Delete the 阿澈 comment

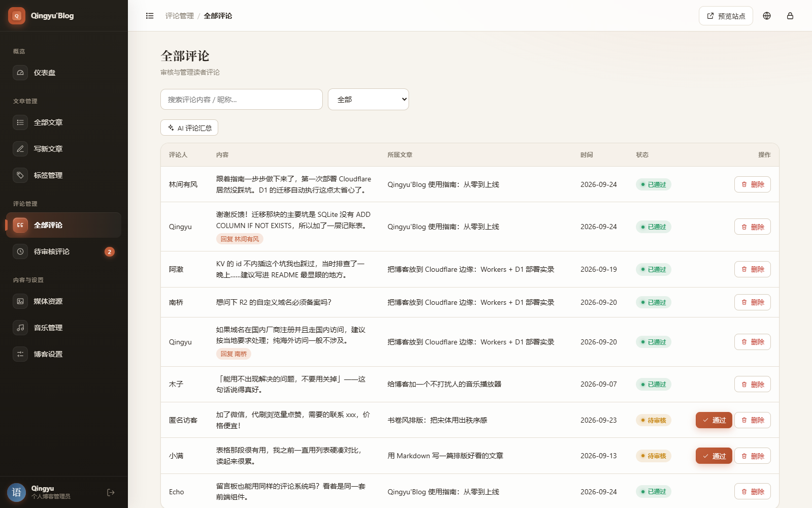(x=753, y=269)
